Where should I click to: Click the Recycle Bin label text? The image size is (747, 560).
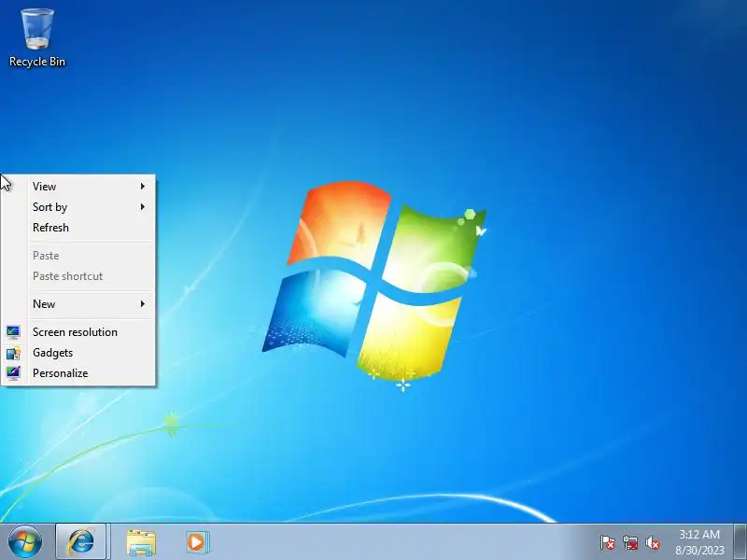(x=37, y=62)
